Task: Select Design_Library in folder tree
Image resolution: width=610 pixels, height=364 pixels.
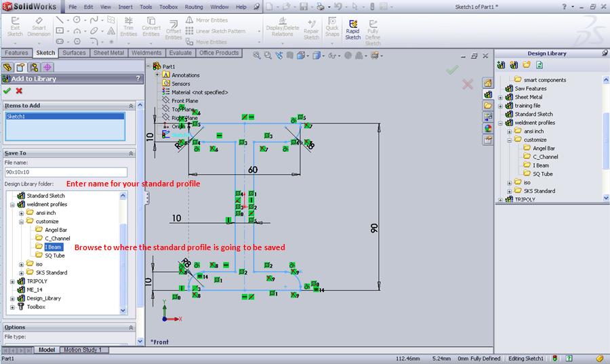Action: (43, 298)
